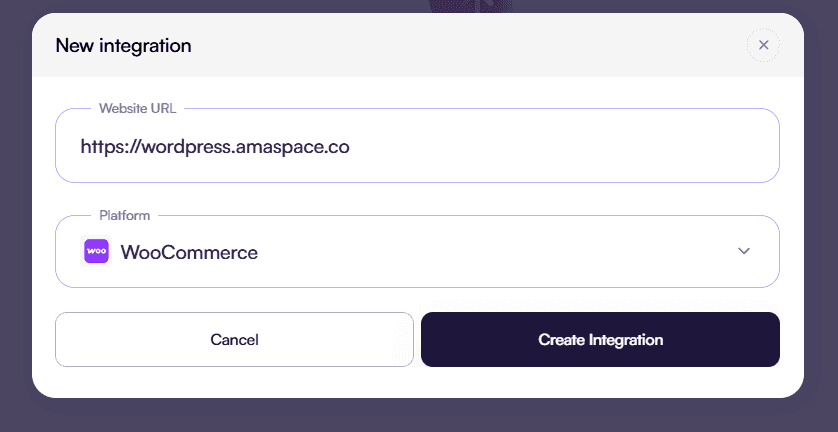Click blank area between WooCommerce and chevron
Screen dimensions: 838x432
(x=500, y=252)
